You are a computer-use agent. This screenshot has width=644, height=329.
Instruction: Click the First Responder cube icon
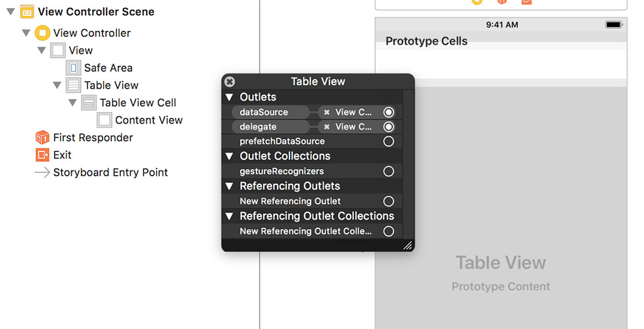pyautogui.click(x=42, y=138)
